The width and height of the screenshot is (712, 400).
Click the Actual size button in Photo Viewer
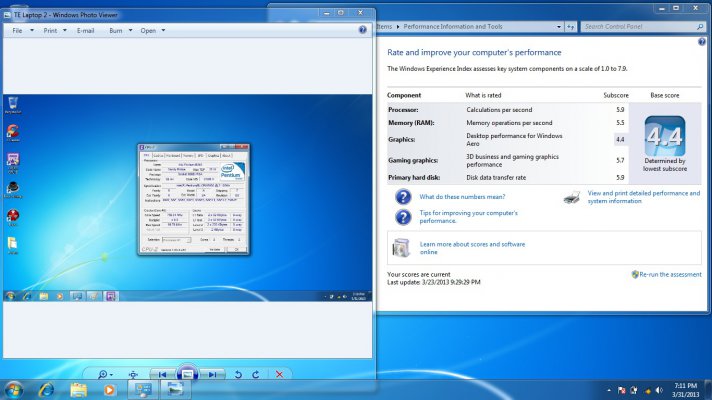point(133,375)
